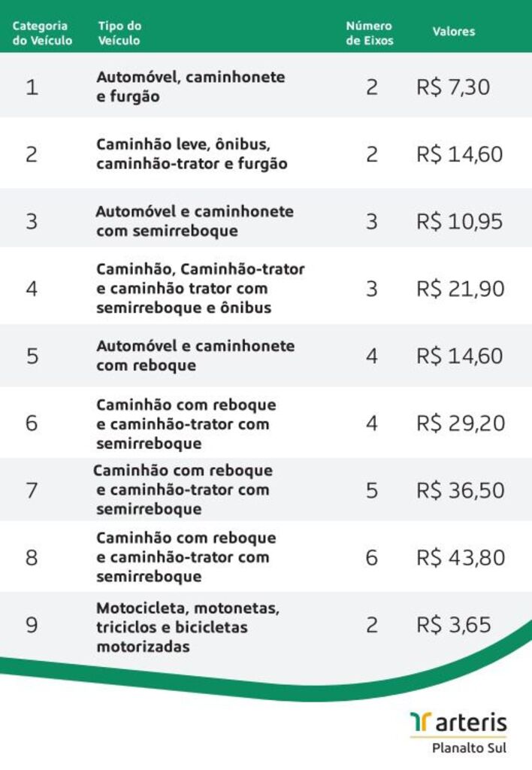
Task: Select the Tipo do Veículo column header
Action: (119, 33)
